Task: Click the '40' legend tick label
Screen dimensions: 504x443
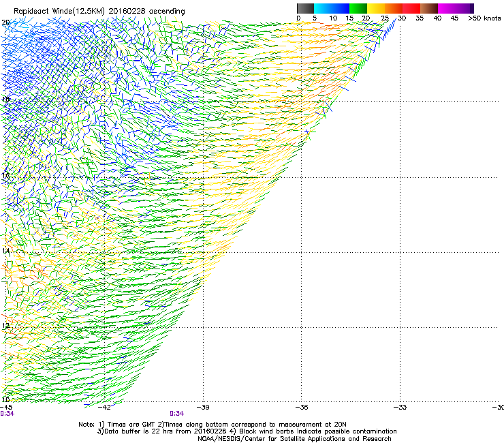Action: pos(437,18)
